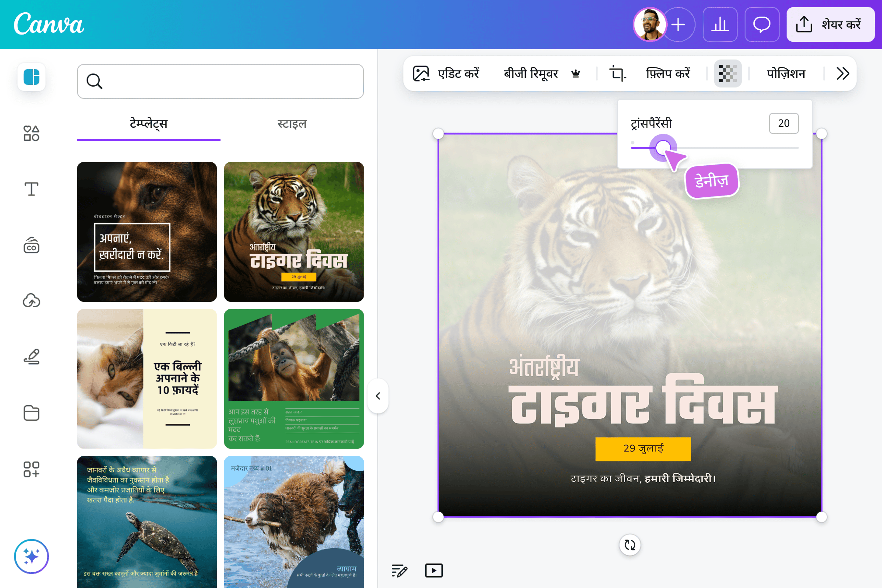Open the user profile avatar

pyautogui.click(x=650, y=24)
